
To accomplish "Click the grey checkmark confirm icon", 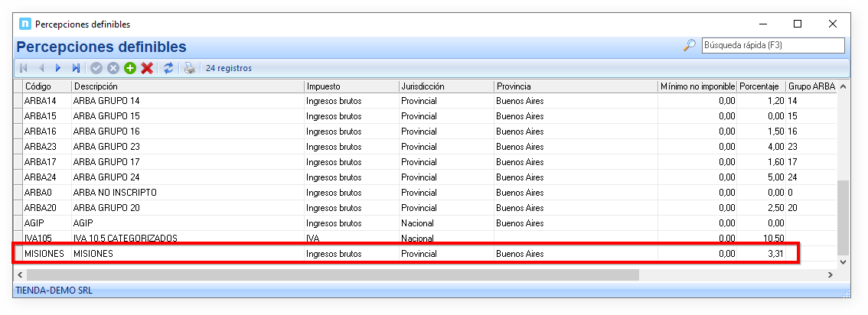I will [96, 68].
